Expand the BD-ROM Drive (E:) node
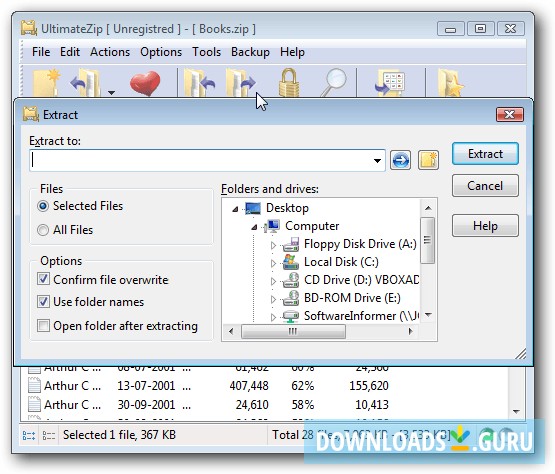Image resolution: width=555 pixels, height=474 pixels. point(273,299)
